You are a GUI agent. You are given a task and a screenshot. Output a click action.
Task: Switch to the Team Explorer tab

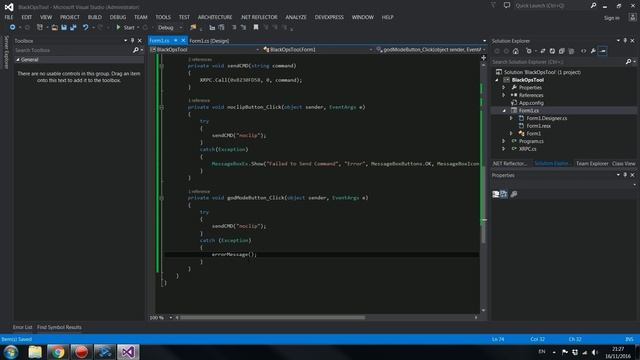(592, 163)
